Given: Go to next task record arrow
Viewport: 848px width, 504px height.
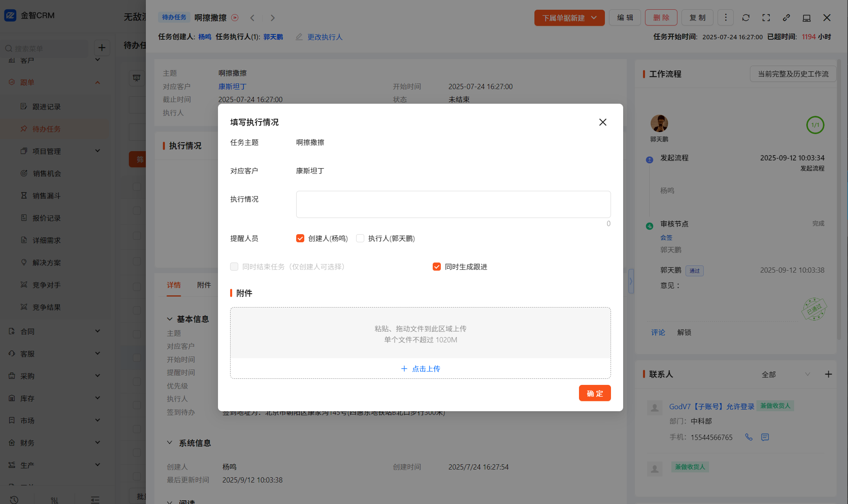Looking at the screenshot, I should (273, 18).
